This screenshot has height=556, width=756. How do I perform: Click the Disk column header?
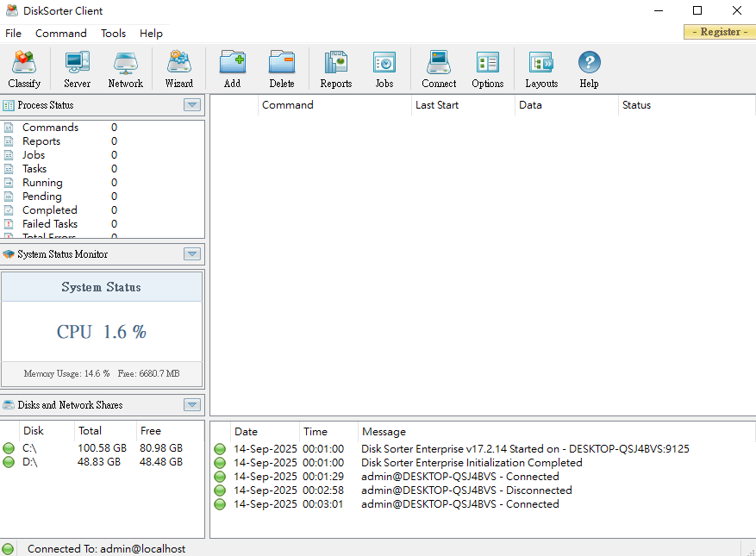pyautogui.click(x=47, y=431)
